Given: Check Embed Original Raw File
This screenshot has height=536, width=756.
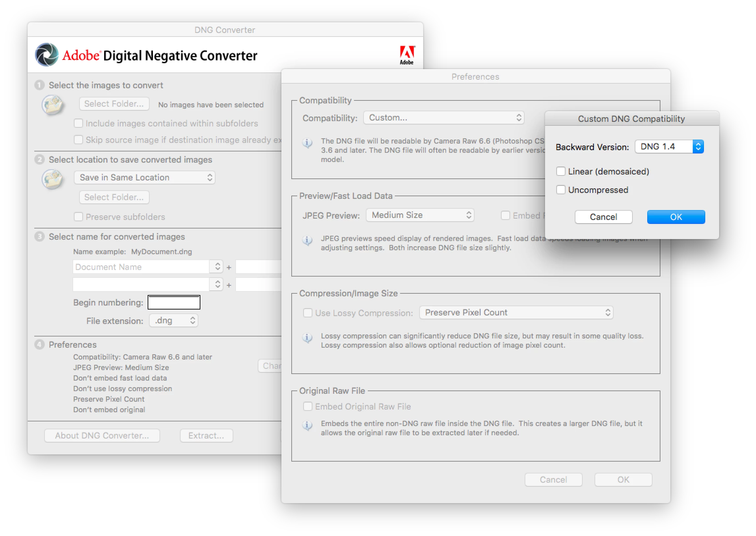Looking at the screenshot, I should coord(307,406).
